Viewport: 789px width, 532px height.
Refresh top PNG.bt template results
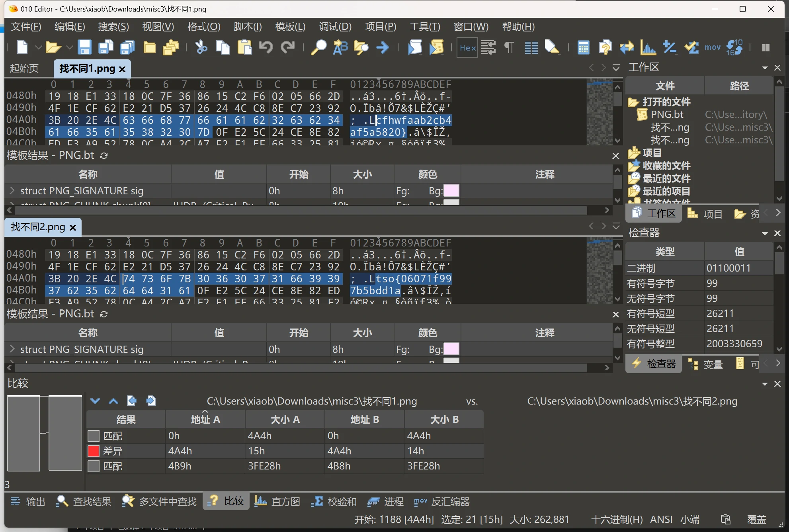(x=104, y=156)
